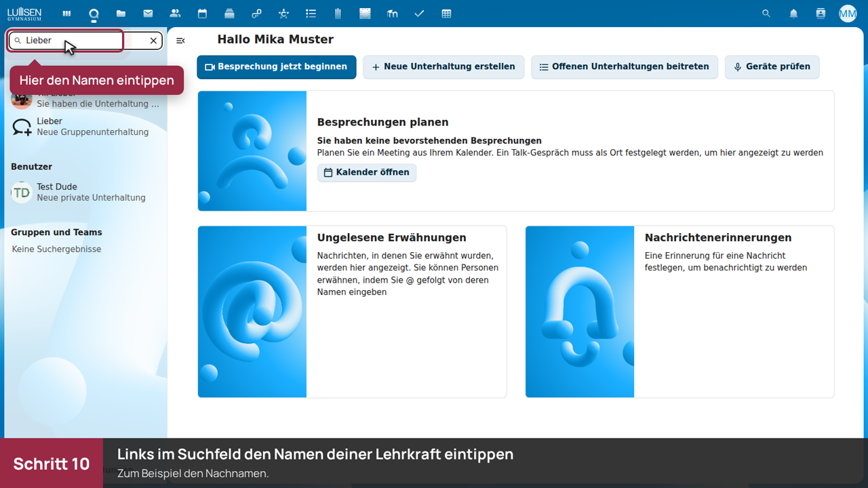Open the global search magnifier
868x488 pixels.
click(x=766, y=14)
